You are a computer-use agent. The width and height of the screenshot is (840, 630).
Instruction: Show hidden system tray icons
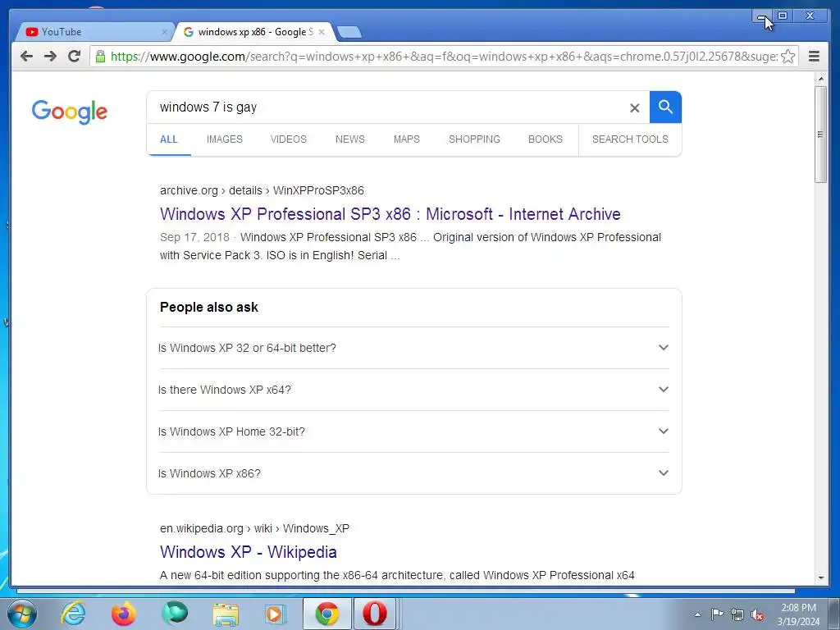pos(697,614)
